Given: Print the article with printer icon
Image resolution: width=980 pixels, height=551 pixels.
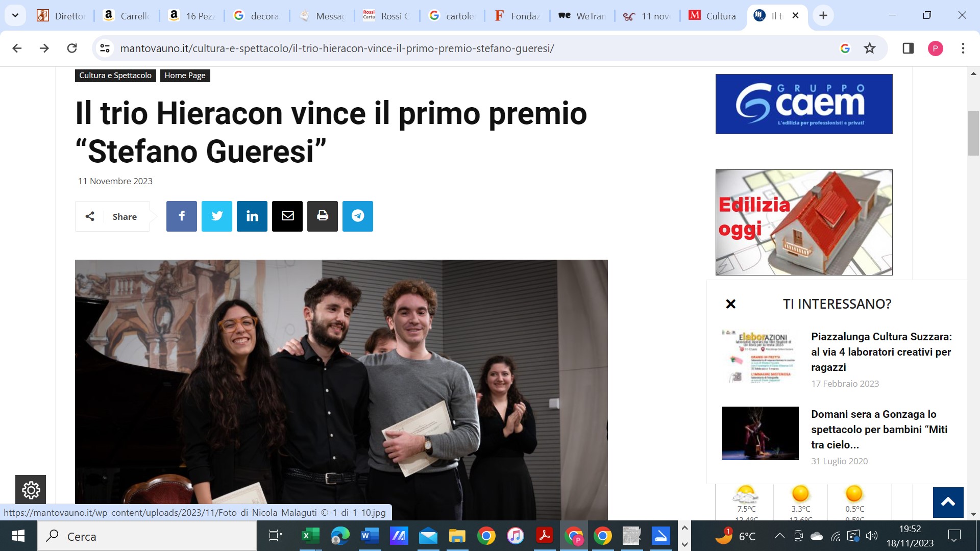Looking at the screenshot, I should (x=322, y=216).
